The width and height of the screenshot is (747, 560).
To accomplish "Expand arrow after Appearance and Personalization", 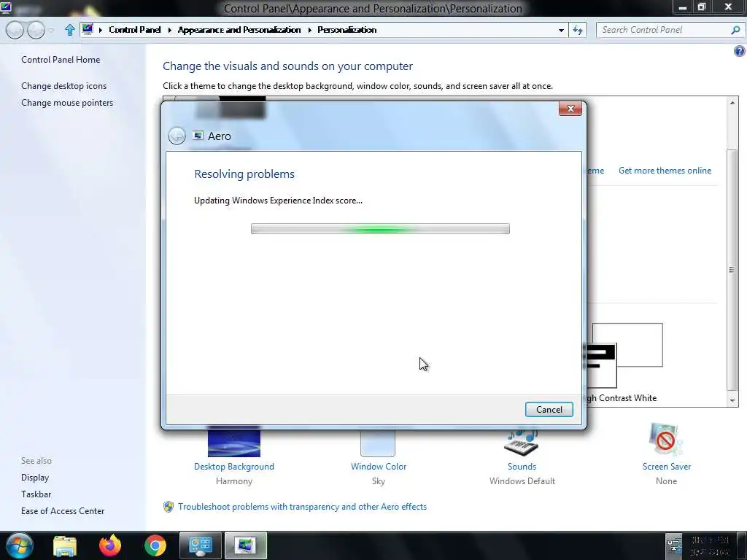I will click(309, 30).
